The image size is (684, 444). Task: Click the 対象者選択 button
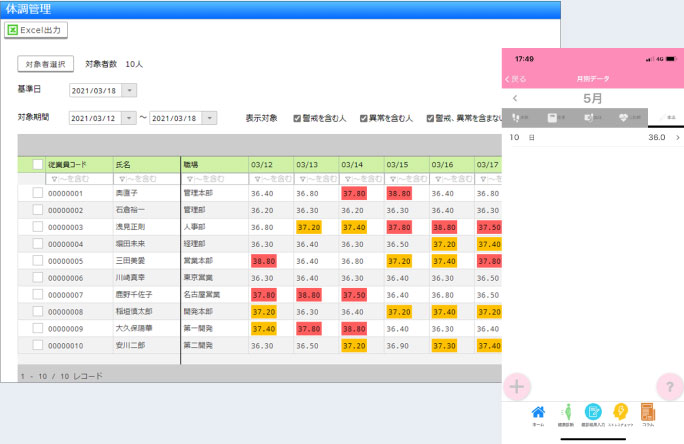pyautogui.click(x=45, y=64)
